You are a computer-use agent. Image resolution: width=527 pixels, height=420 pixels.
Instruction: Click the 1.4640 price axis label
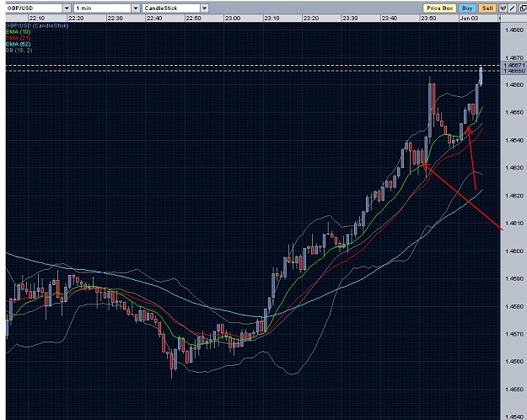[x=514, y=140]
